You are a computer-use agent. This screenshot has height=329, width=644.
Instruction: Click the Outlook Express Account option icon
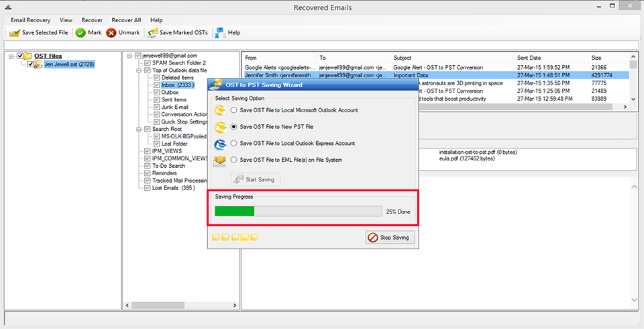pos(220,144)
